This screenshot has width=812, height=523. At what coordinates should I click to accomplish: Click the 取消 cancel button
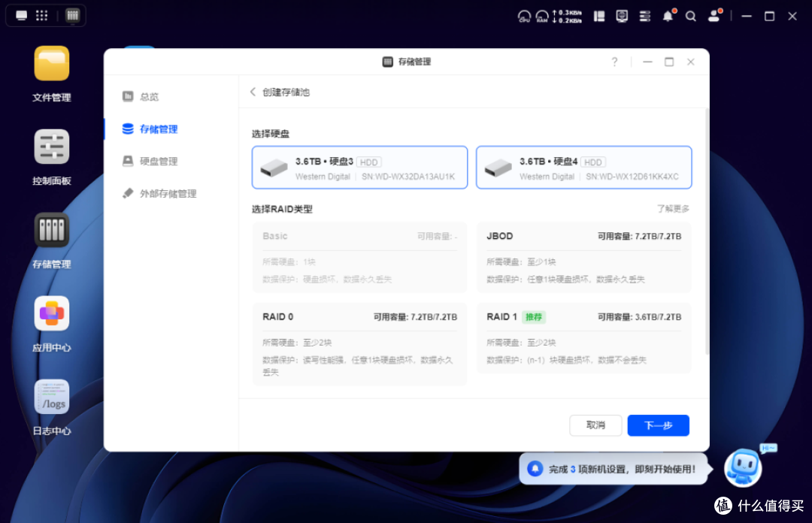(595, 425)
